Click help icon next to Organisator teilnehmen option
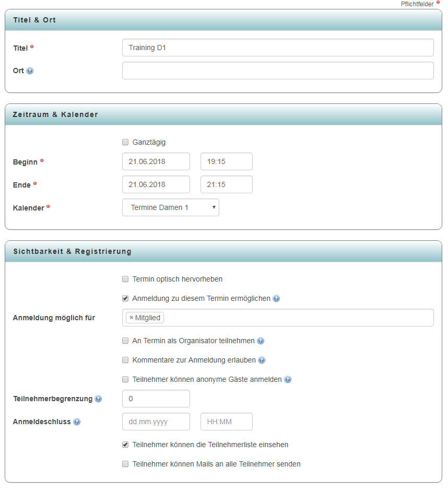 coord(261,341)
